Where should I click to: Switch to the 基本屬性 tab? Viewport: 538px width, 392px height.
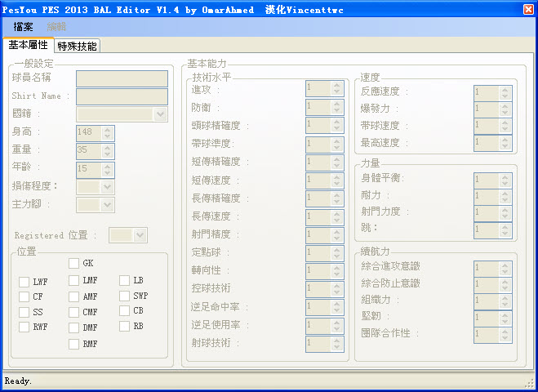pyautogui.click(x=28, y=45)
